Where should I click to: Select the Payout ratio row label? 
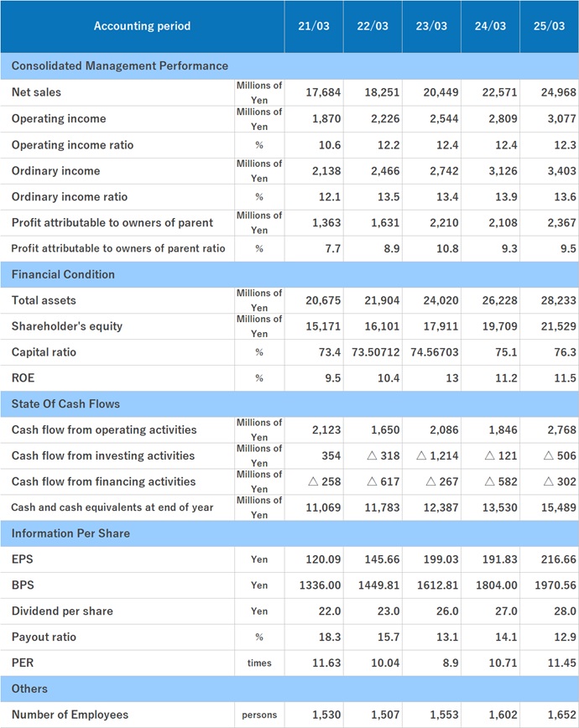click(x=44, y=637)
